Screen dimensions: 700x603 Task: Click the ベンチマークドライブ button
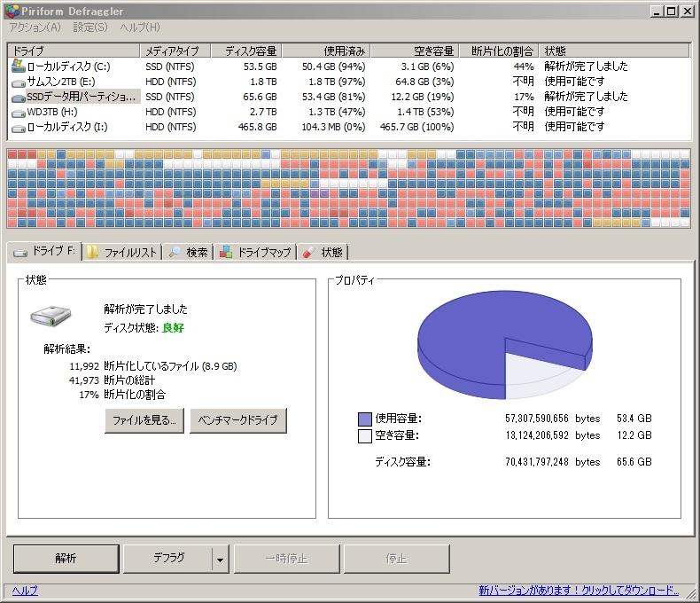pyautogui.click(x=238, y=420)
